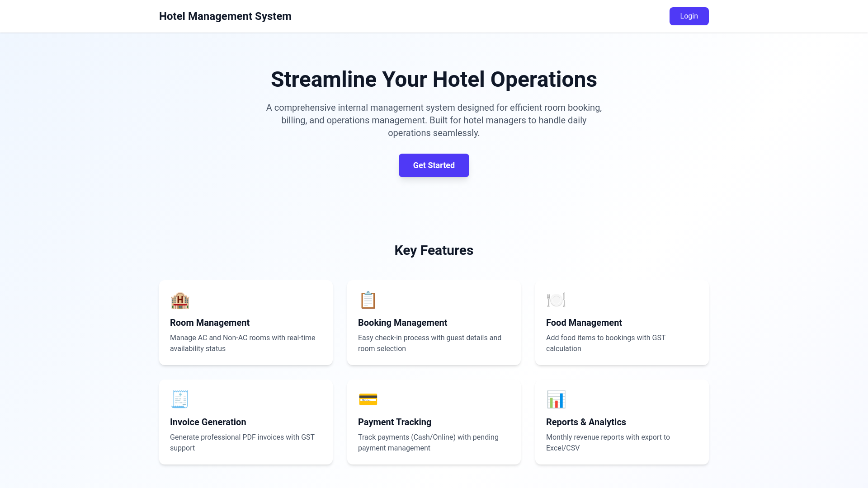Click the Login button
868x488 pixels.
(x=689, y=16)
